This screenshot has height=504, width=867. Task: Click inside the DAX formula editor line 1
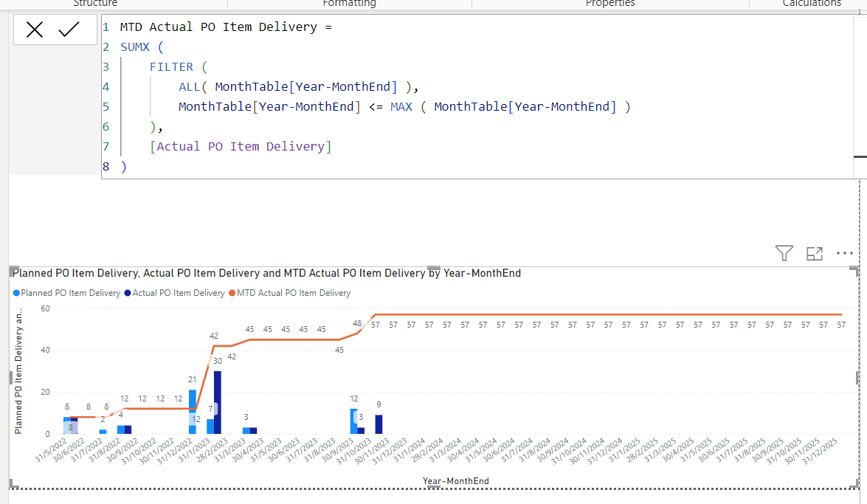(226, 27)
